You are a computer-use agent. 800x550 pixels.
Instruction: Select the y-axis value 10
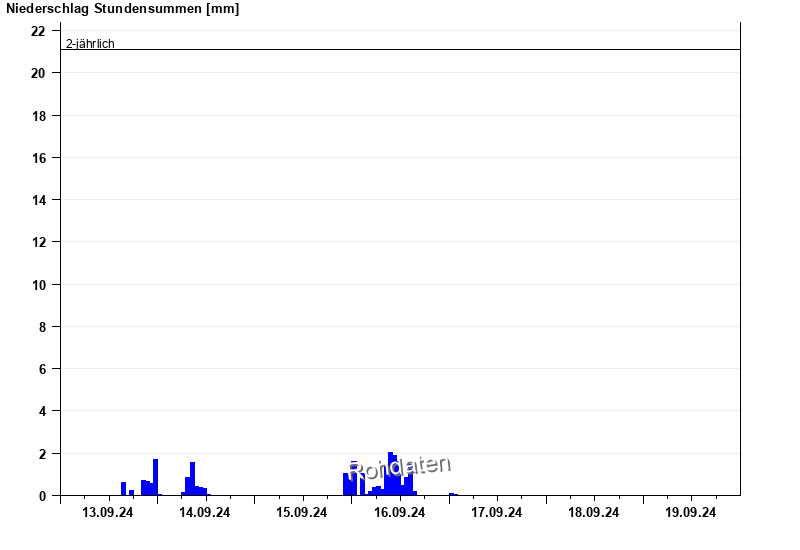click(38, 285)
